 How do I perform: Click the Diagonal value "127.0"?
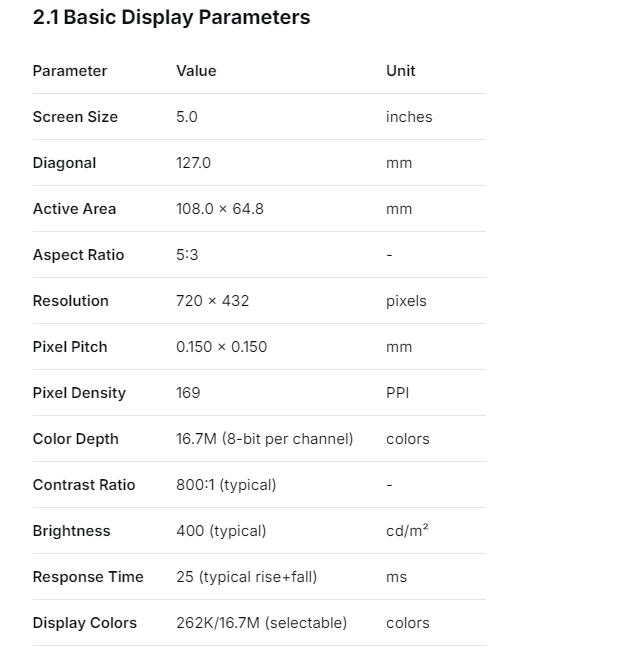point(193,163)
